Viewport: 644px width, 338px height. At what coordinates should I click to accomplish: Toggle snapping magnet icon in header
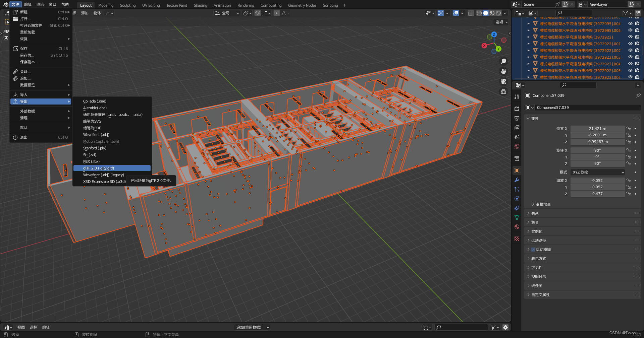(x=258, y=13)
